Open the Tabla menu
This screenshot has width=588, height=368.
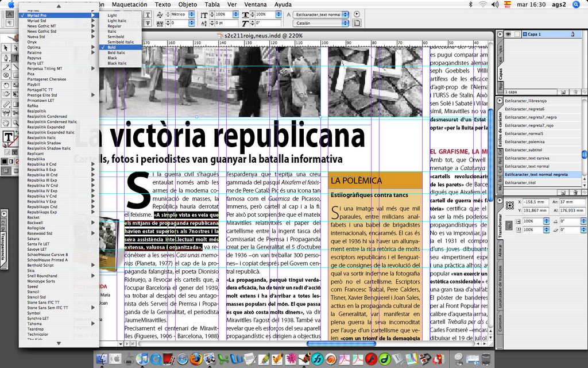(212, 5)
